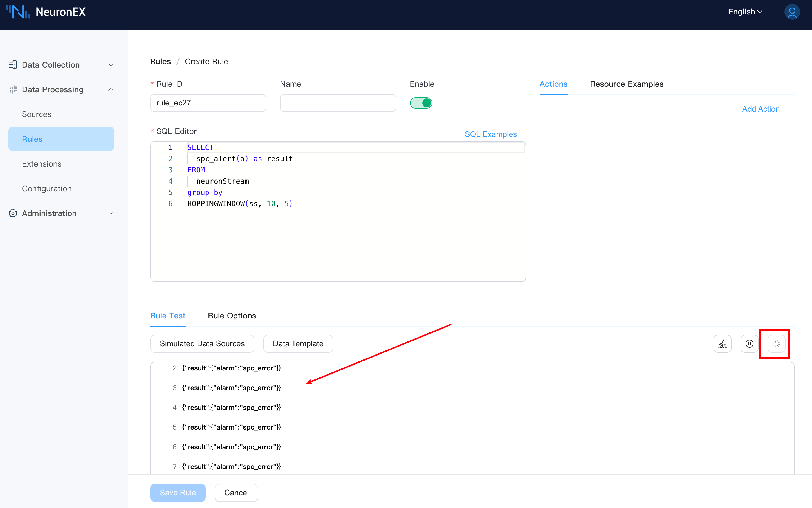
Task: Open the English language dropdown
Action: tap(745, 12)
